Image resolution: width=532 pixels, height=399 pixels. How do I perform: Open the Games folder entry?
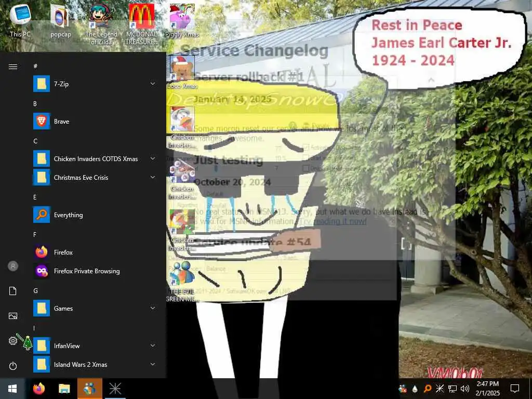95,309
